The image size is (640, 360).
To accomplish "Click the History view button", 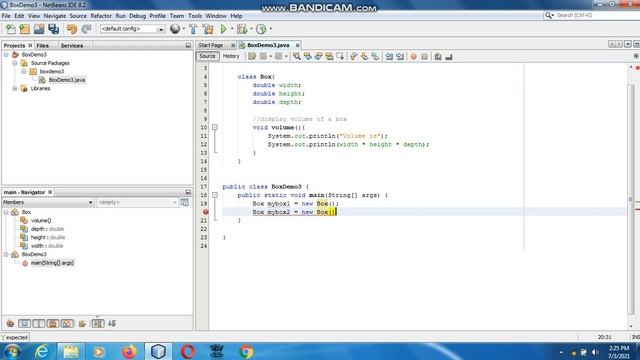I will tap(231, 56).
